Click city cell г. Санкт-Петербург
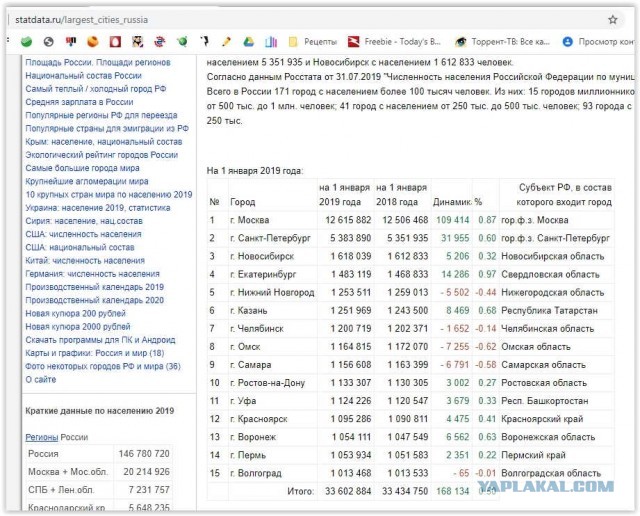The image size is (640, 516). tap(270, 238)
